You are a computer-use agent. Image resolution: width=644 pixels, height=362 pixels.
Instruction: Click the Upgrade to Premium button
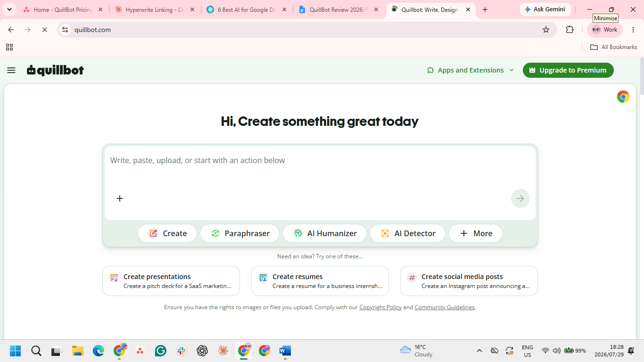click(x=568, y=70)
